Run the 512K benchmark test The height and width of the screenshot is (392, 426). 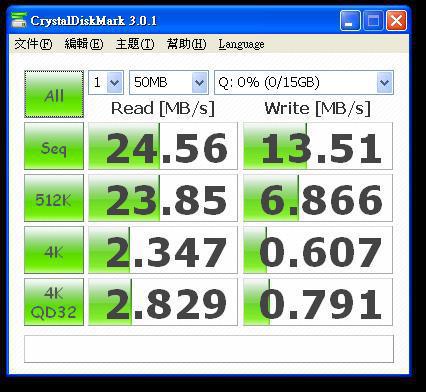[54, 198]
